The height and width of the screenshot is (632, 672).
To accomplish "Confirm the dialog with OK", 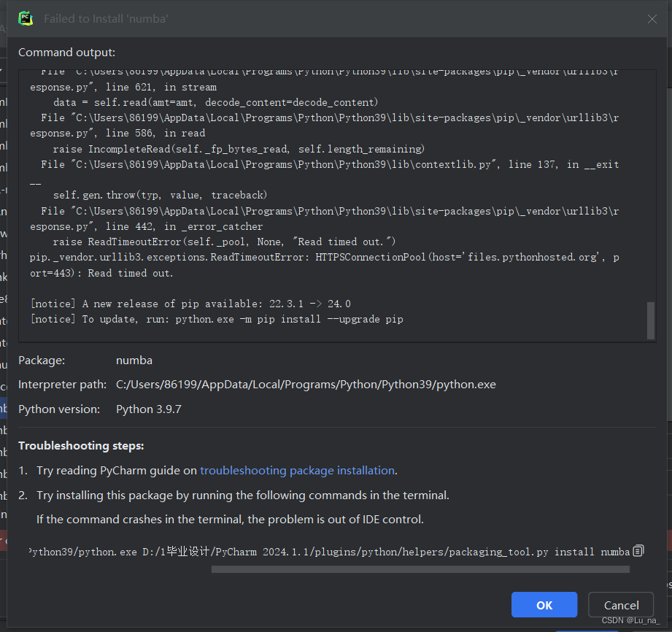I will (x=544, y=604).
